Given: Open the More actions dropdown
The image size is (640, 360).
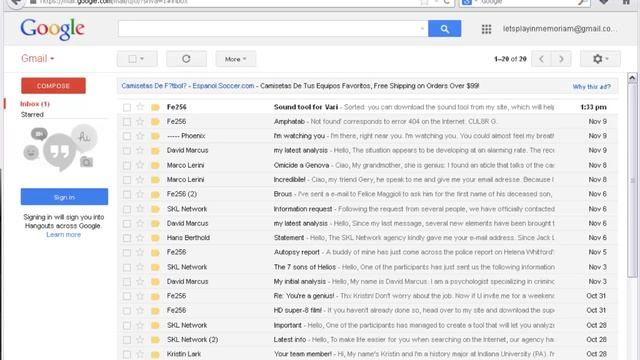Looking at the screenshot, I should (x=236, y=59).
